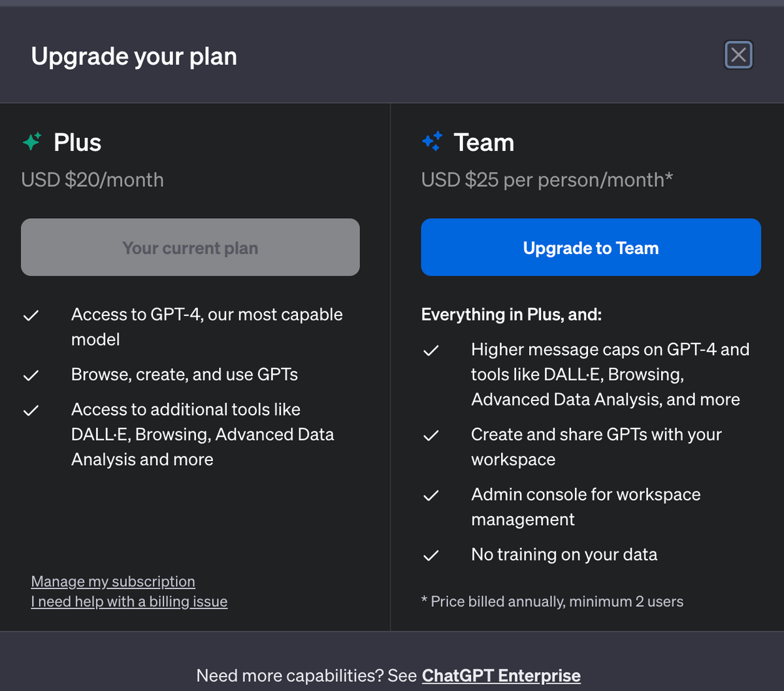Click I need help with a billing issue
Image resolution: width=784 pixels, height=691 pixels.
(129, 602)
